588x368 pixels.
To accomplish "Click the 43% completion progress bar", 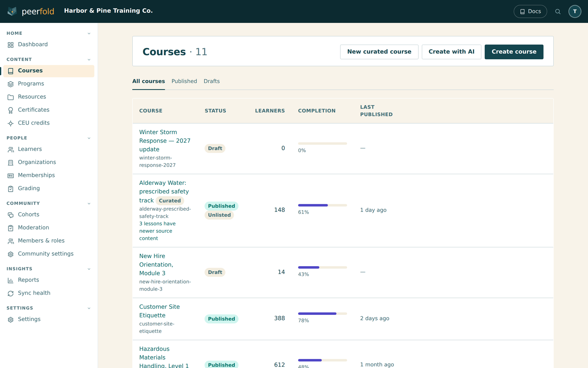I will coord(323,267).
